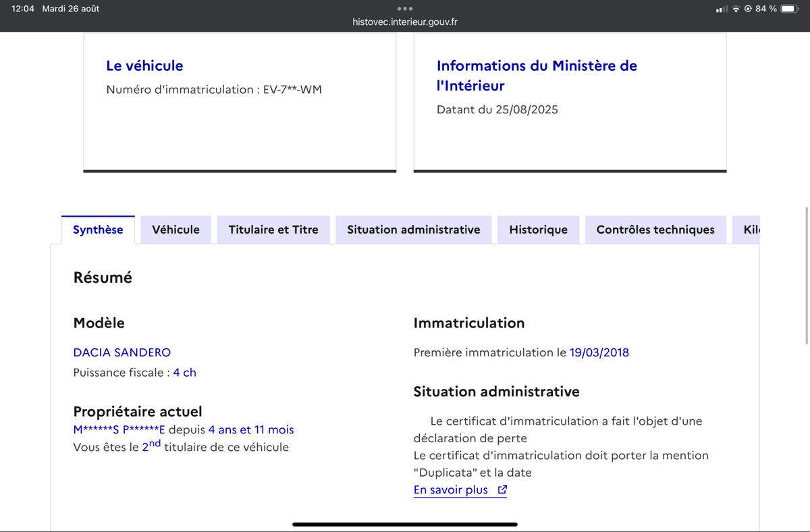Click the déclaration de perte notice text
Viewport: 810px width, 532px height.
click(x=558, y=429)
